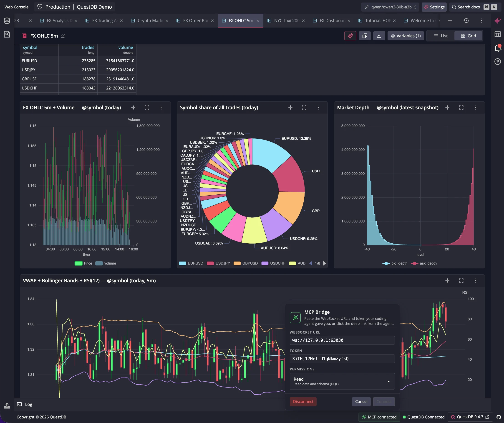Open options menu of Market Depth panel

coord(475,108)
